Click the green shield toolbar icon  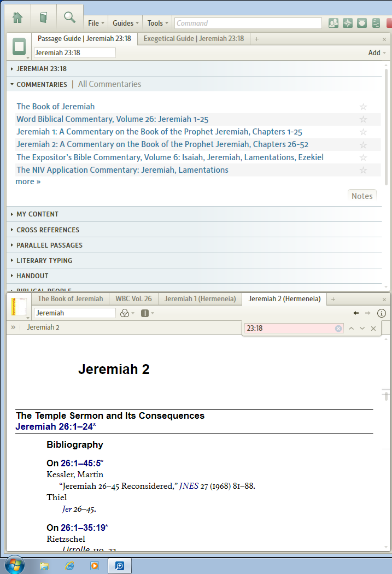point(361,23)
